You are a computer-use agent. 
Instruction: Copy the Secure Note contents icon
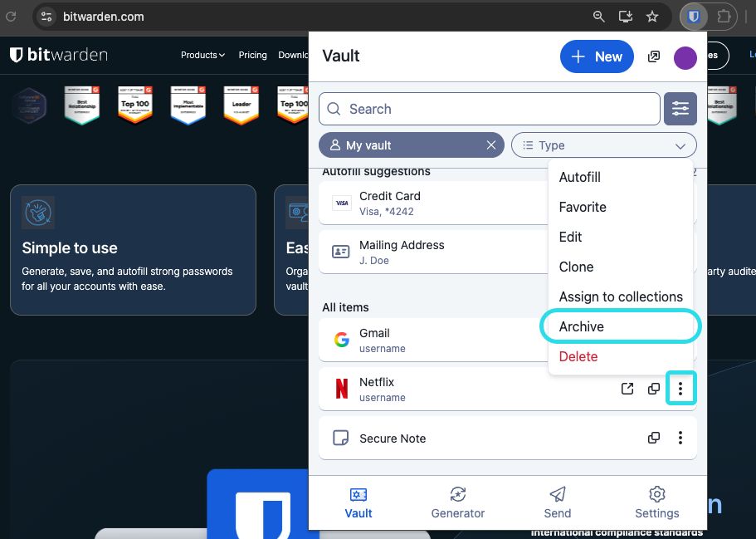click(x=654, y=438)
